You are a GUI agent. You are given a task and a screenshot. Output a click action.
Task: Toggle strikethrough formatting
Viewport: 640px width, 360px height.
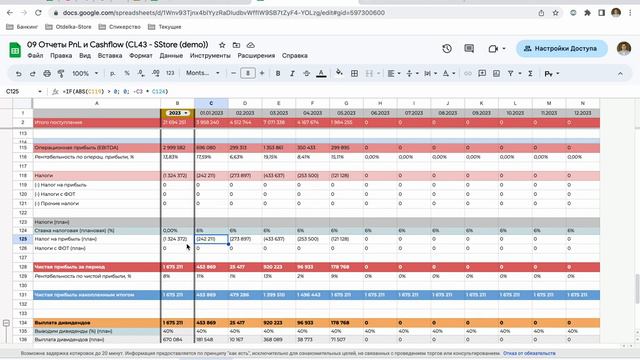tap(307, 73)
